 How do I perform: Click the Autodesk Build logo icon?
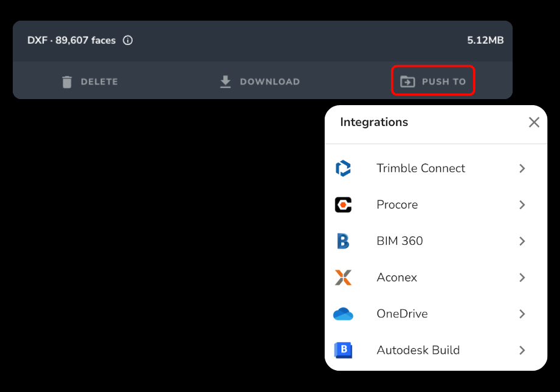[x=343, y=350]
